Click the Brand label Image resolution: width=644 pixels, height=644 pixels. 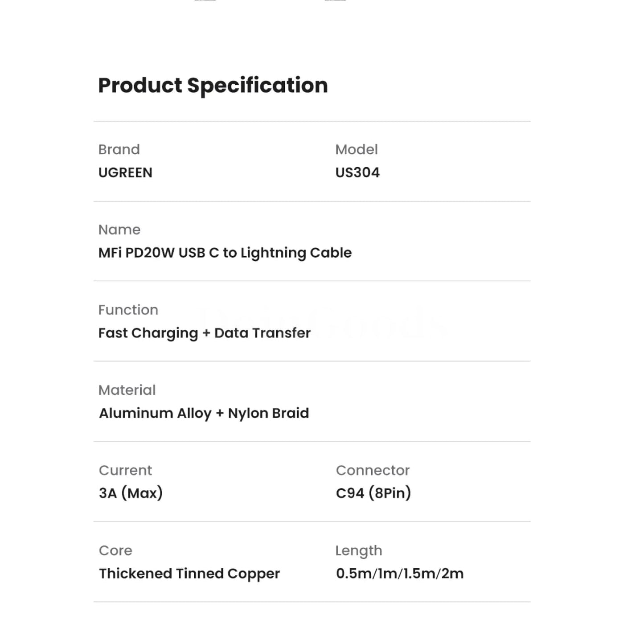119,149
